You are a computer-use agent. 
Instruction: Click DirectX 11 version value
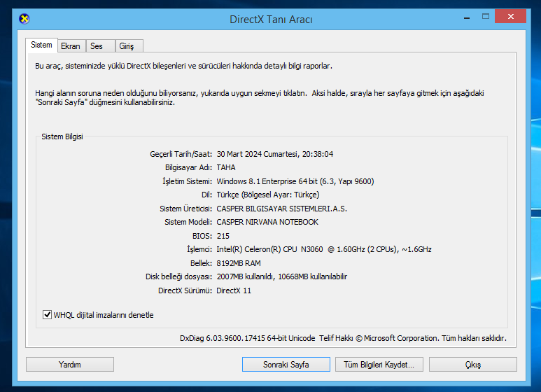click(234, 290)
